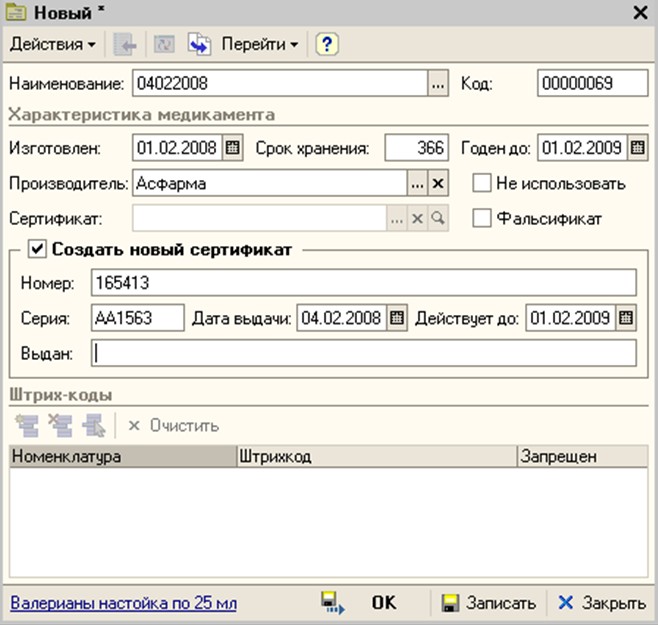Open Производитель selection via ellipsis button
Viewport: 658px width, 625px height.
(417, 184)
